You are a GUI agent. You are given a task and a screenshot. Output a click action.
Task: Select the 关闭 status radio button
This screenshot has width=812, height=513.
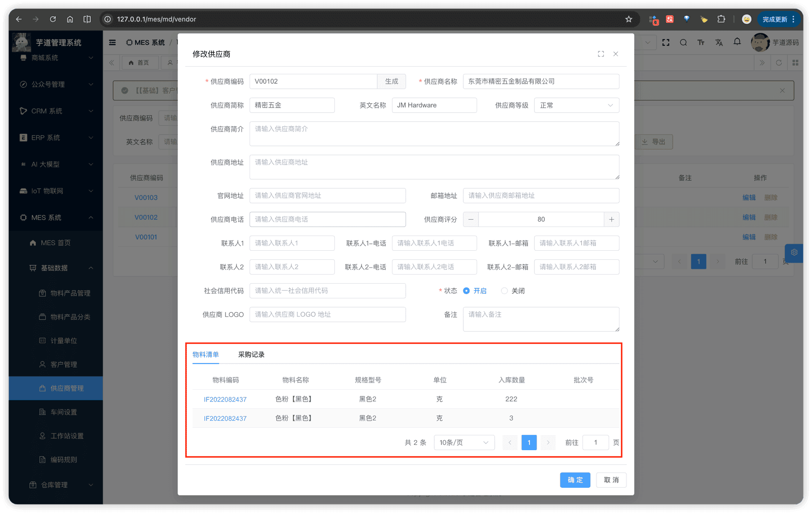click(504, 291)
